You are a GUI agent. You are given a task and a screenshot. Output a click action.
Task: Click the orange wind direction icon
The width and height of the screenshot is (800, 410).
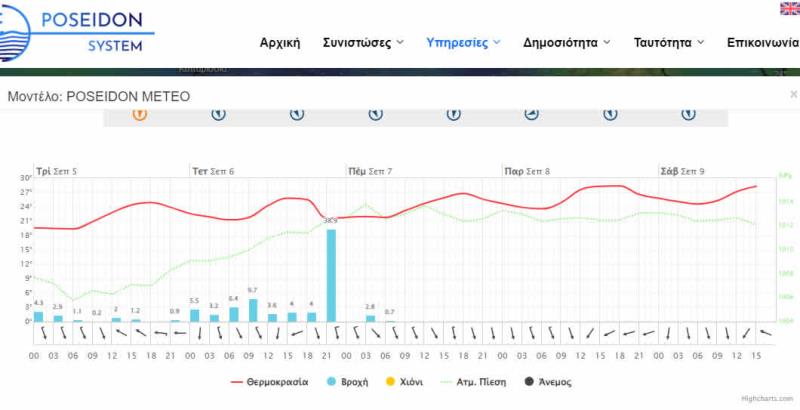tap(140, 113)
